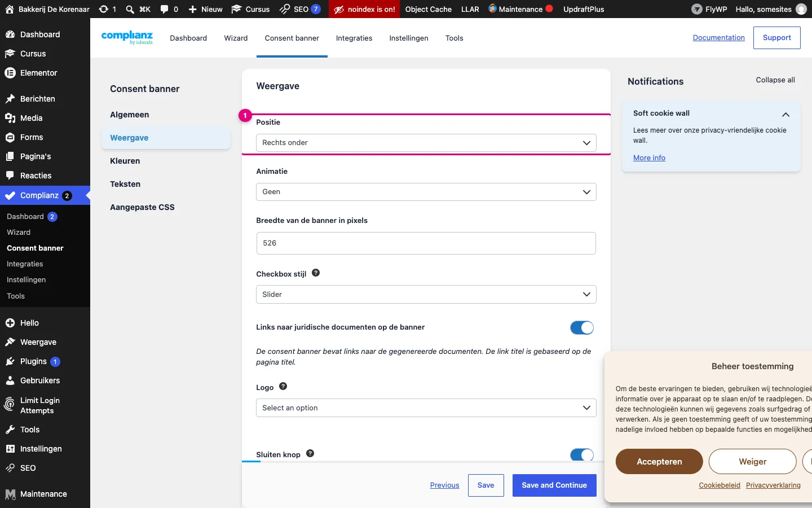Click the Elementor icon in sidebar
Image resolution: width=812 pixels, height=508 pixels.
(10, 73)
